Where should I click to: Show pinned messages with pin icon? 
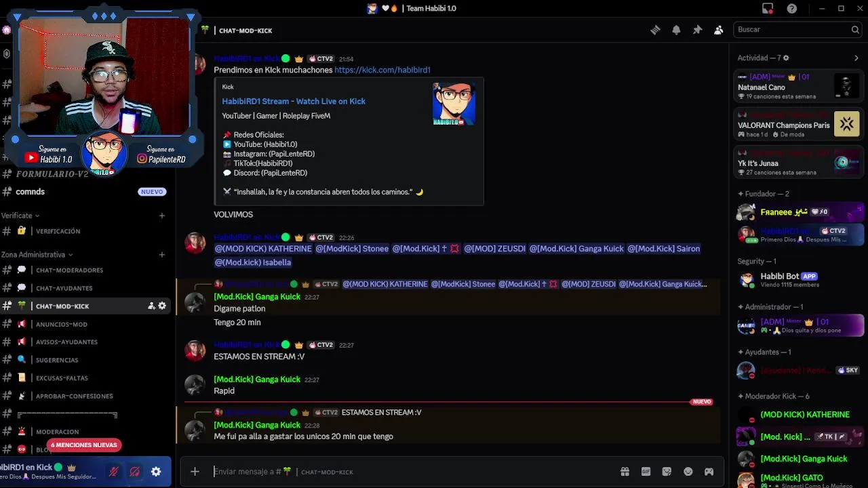[x=697, y=30]
